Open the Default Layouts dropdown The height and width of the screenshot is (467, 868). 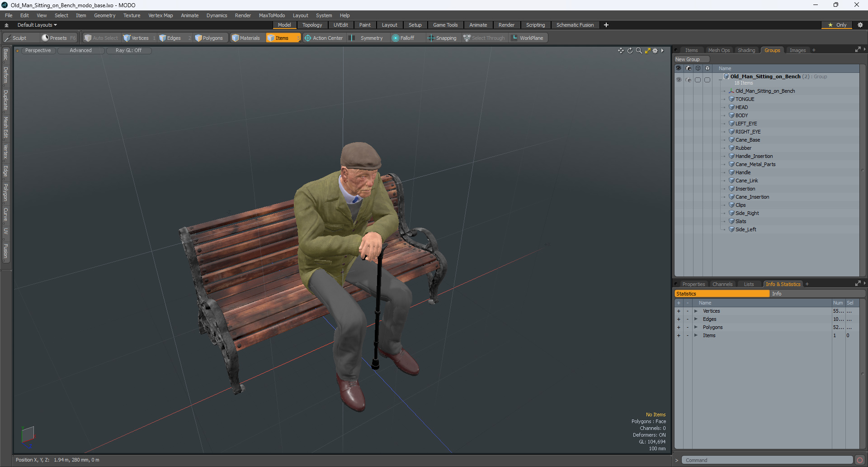(37, 25)
